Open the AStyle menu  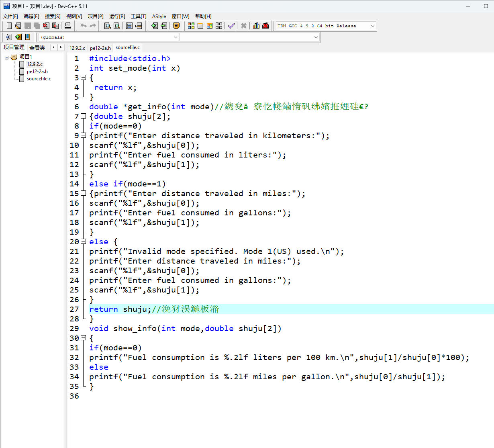[159, 16]
